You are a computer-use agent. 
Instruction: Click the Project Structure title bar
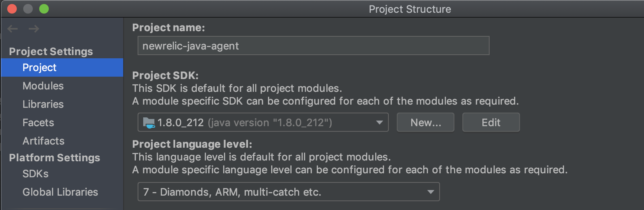click(x=410, y=9)
